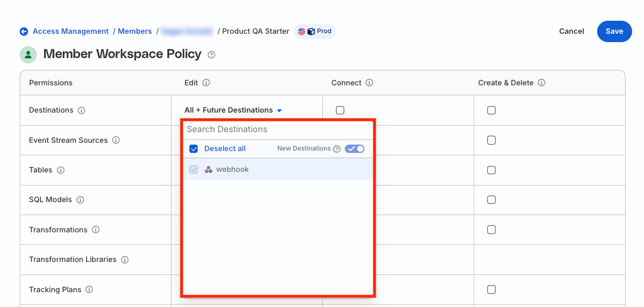
Task: Click the Tracking Plans row label
Action: coord(55,289)
